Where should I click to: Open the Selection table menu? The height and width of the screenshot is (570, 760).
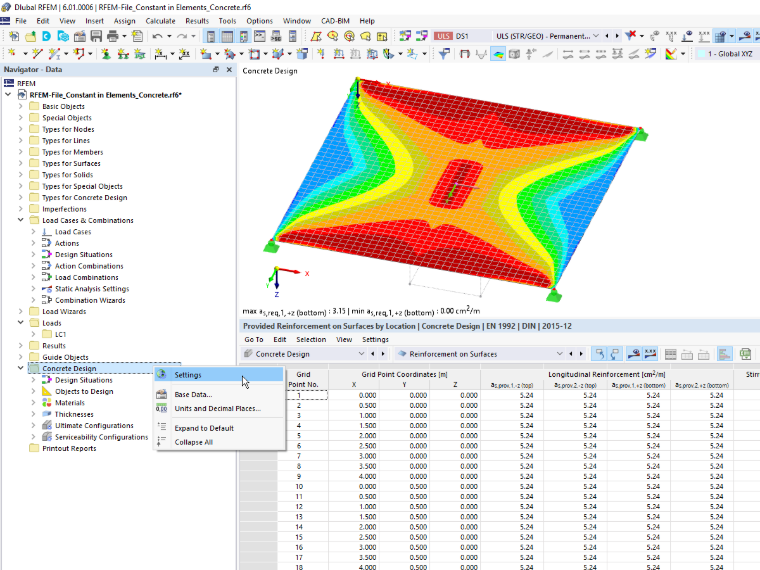click(x=311, y=340)
